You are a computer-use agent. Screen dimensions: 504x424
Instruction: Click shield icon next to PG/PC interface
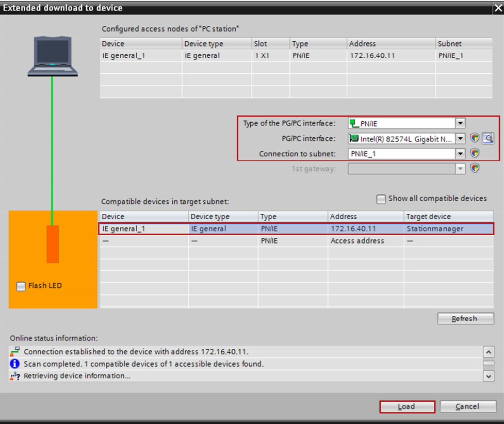[x=475, y=138]
